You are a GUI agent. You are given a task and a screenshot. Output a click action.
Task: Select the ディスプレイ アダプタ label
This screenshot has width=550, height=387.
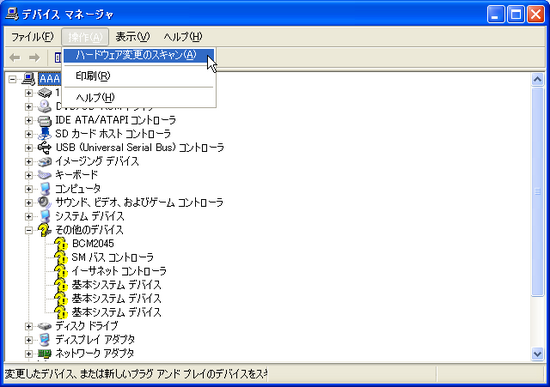coord(95,340)
